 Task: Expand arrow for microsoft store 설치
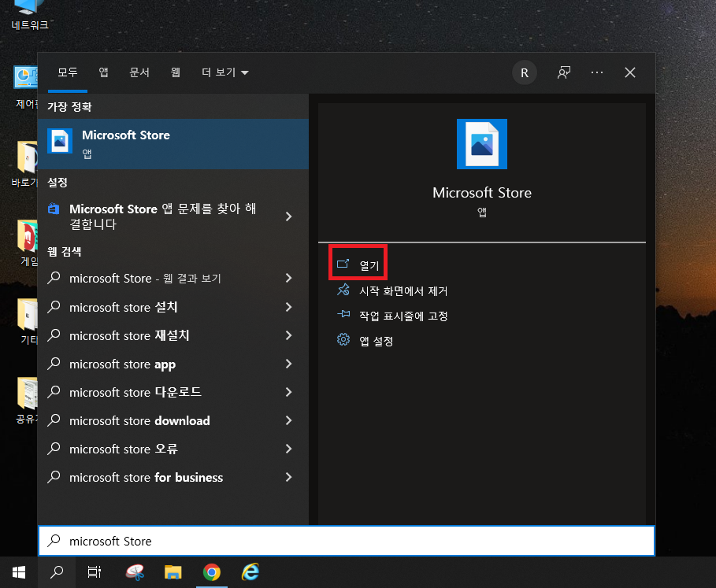point(288,307)
